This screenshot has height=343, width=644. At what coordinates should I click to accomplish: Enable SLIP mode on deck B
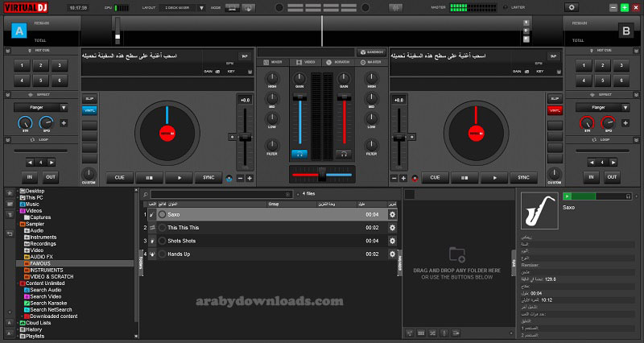(x=555, y=98)
